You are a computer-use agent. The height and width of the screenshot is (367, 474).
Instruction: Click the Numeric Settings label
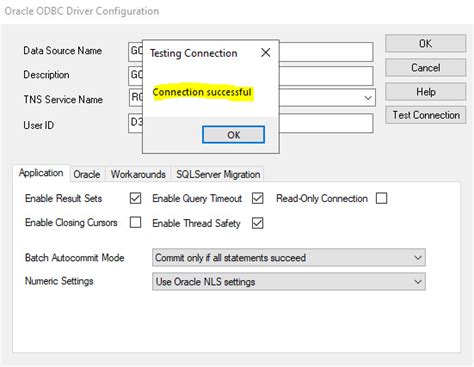(x=59, y=281)
